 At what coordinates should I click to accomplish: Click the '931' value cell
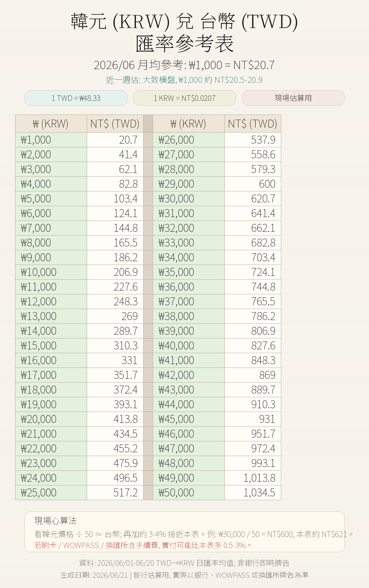(x=252, y=419)
